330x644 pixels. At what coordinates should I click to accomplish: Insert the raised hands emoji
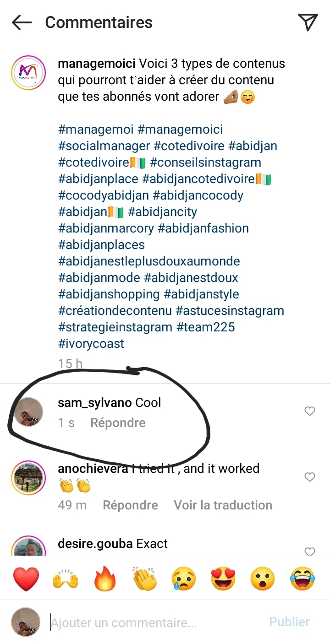(66, 579)
